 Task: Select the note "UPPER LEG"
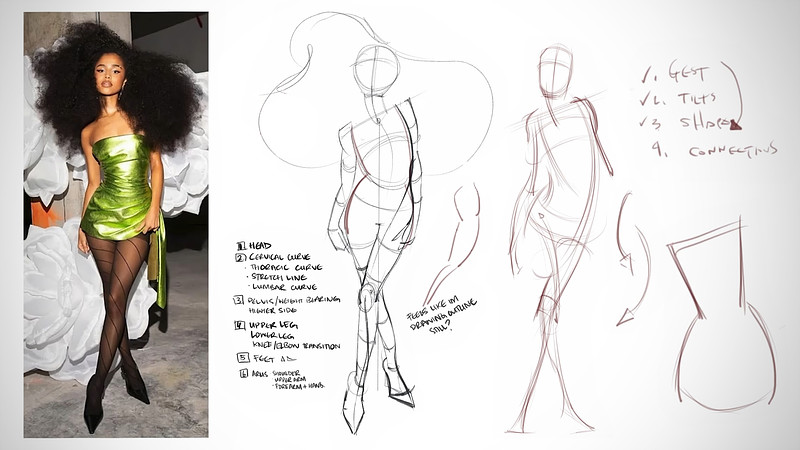[273, 325]
